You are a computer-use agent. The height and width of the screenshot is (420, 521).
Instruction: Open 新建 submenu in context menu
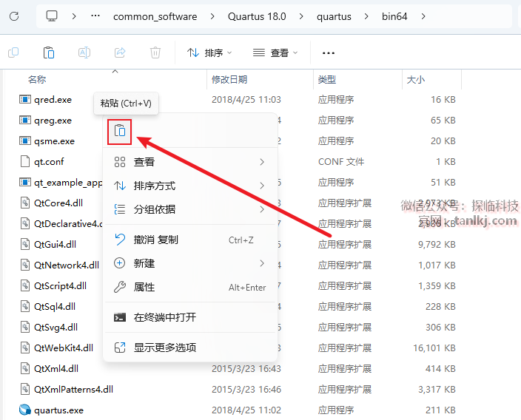[190, 263]
